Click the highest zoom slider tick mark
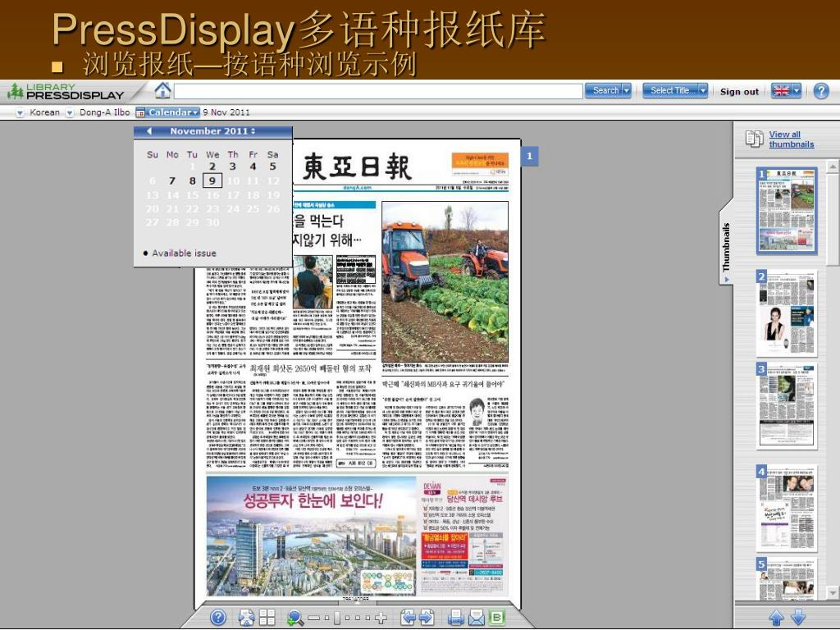This screenshot has height=630, width=840. (x=367, y=619)
